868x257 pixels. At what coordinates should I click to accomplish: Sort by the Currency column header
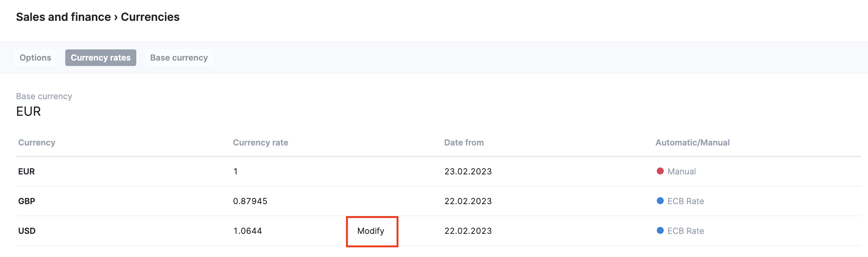point(37,142)
